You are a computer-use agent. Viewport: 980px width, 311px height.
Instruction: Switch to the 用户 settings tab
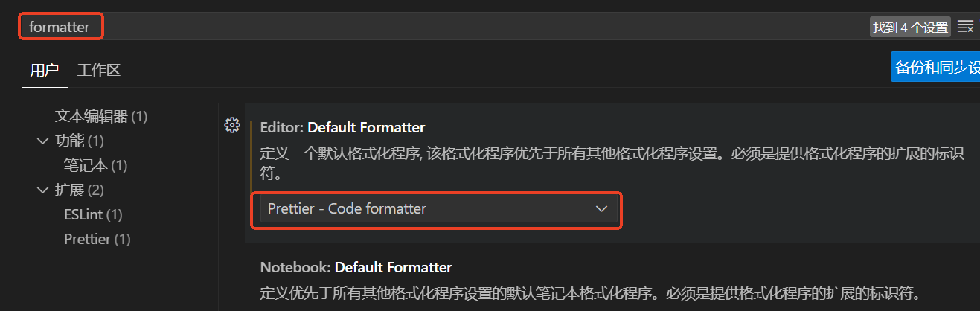click(x=44, y=71)
